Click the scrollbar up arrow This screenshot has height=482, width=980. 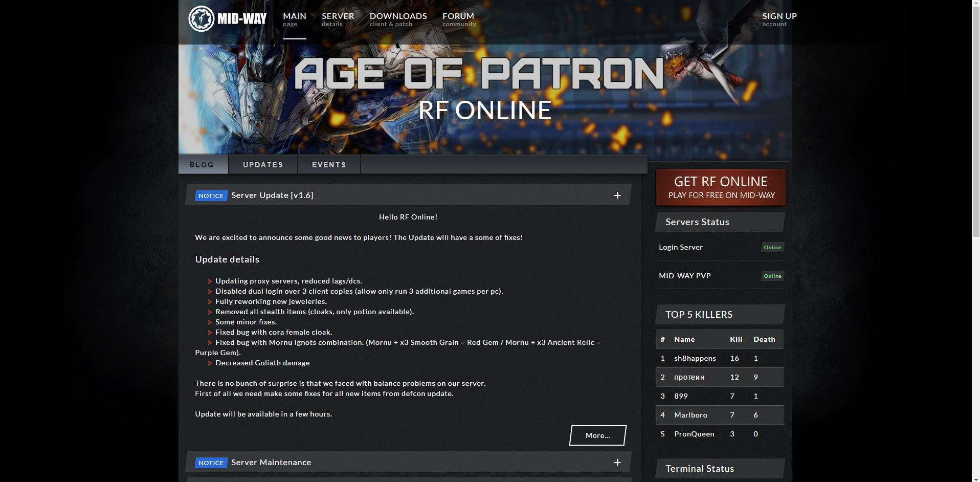pyautogui.click(x=976, y=4)
